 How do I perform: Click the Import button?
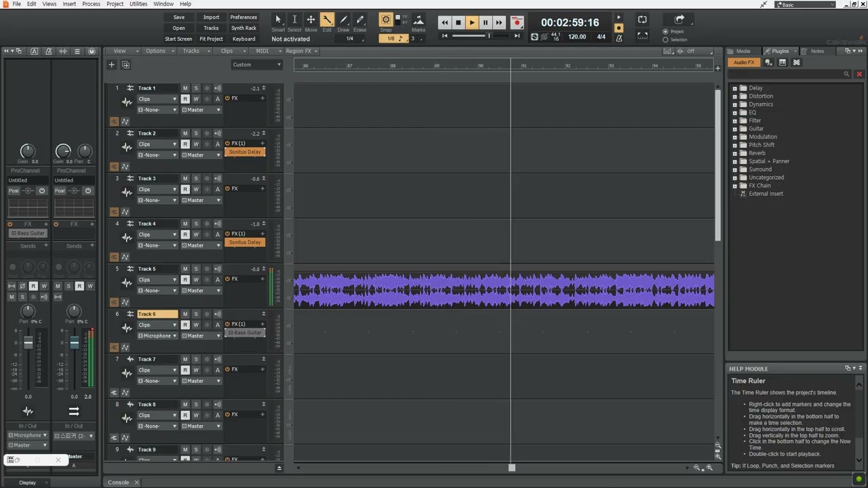(x=211, y=18)
